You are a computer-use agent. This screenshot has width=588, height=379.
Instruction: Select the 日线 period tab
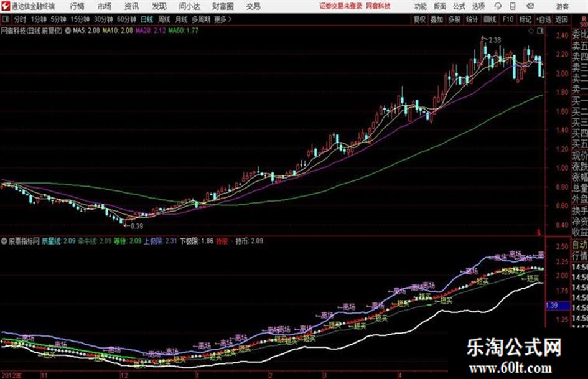coord(147,19)
